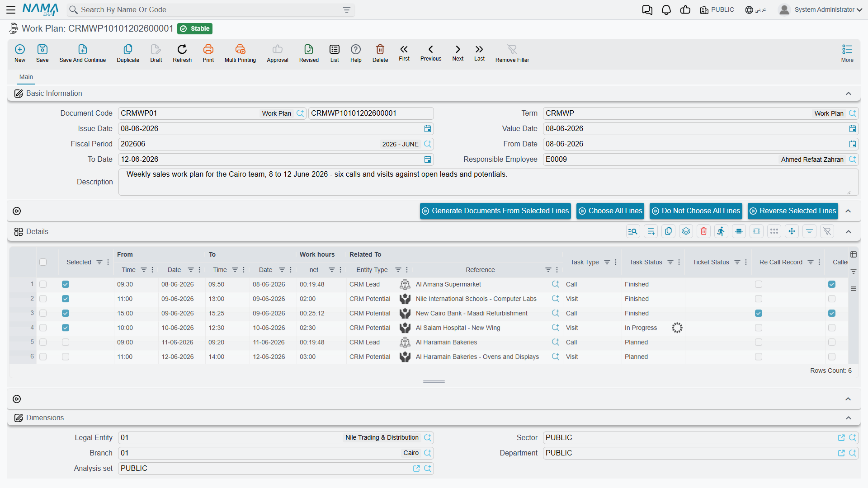Open Reference column filter
This screenshot has height=488, width=868.
point(548,270)
